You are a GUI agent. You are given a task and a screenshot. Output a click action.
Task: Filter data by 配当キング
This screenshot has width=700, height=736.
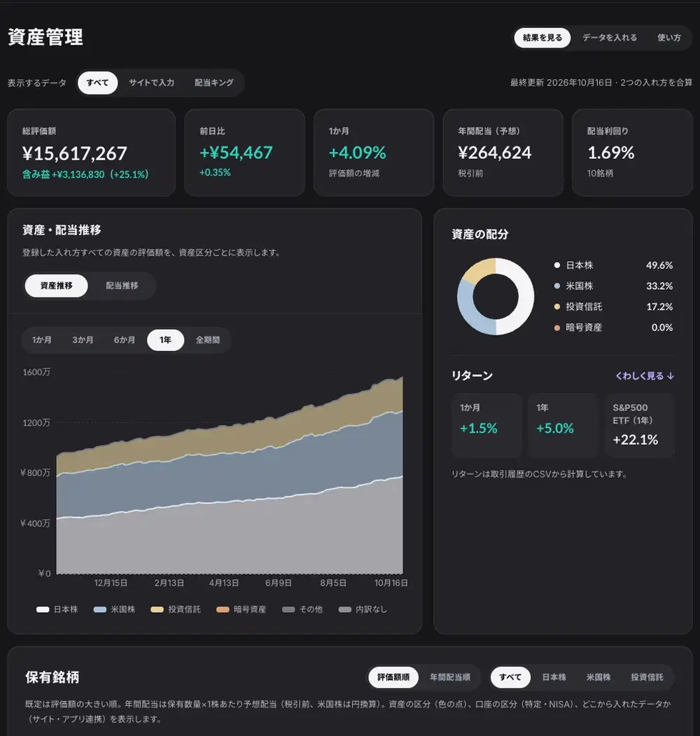214,83
